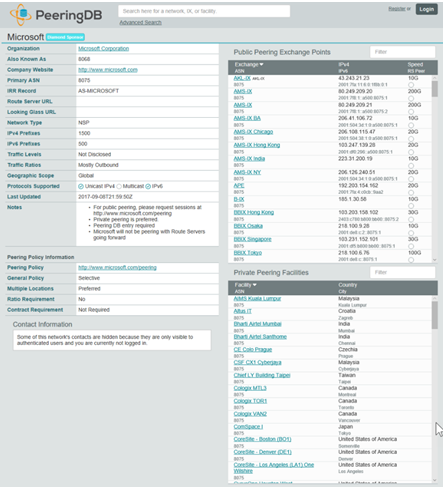Open the Microsoft Corporation organization link
Image resolution: width=443 pixels, height=487 pixels.
pyautogui.click(x=104, y=49)
